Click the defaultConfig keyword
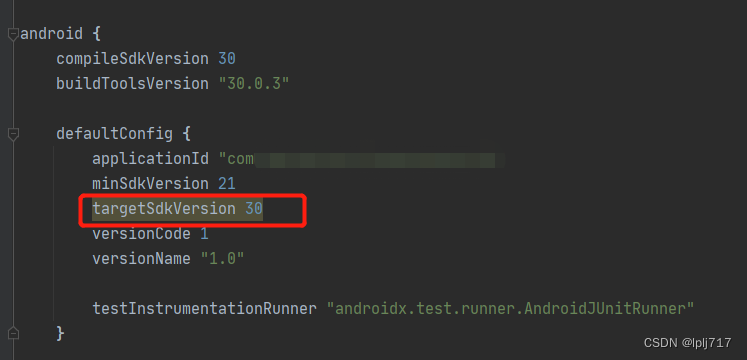The height and width of the screenshot is (360, 747). [114, 134]
